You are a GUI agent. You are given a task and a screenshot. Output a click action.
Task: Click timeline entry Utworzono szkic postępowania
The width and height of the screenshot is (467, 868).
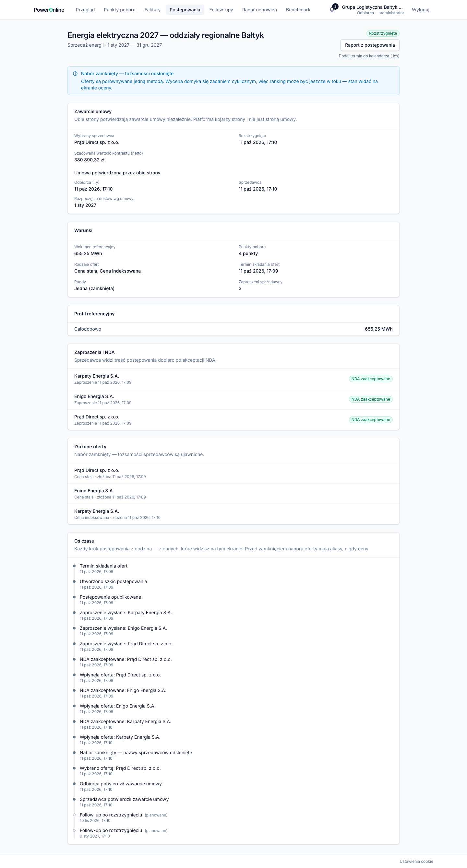click(113, 581)
